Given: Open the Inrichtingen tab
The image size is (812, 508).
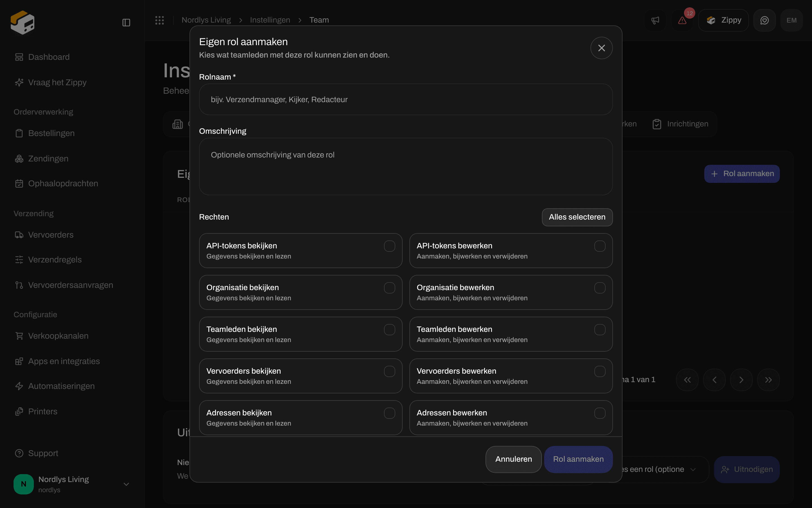Looking at the screenshot, I should coord(680,124).
